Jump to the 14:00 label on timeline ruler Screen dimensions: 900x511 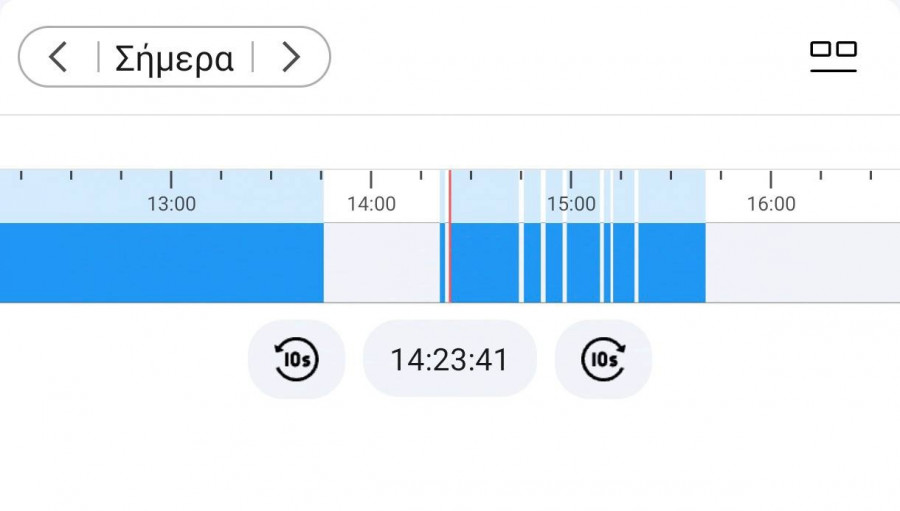pyautogui.click(x=371, y=204)
